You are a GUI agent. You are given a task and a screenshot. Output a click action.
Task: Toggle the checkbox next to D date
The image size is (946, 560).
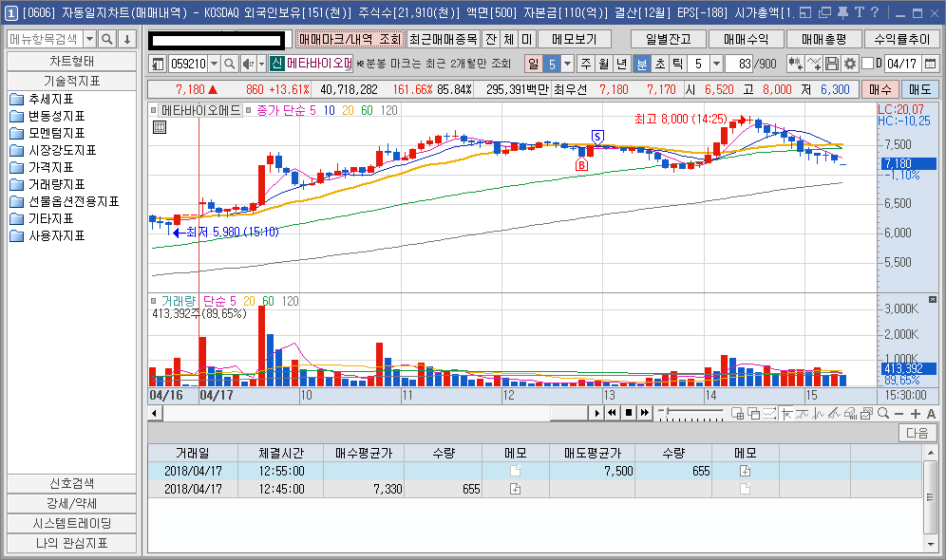(x=867, y=64)
